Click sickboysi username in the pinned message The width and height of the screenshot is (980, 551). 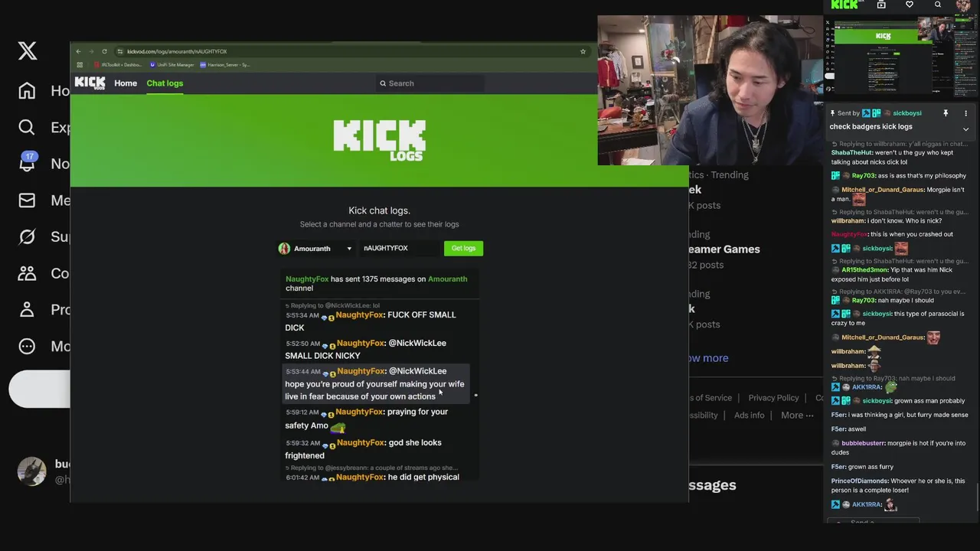[x=906, y=113]
